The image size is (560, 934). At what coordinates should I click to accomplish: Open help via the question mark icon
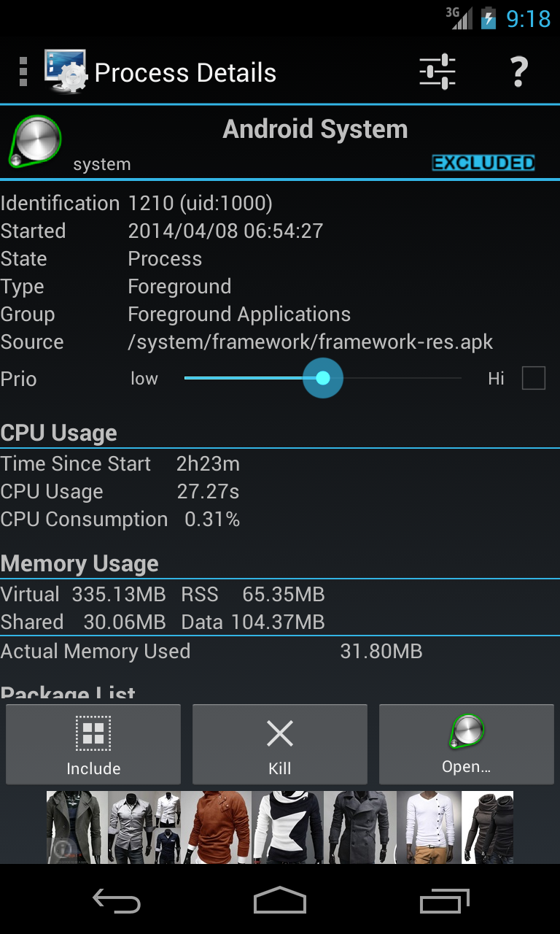click(518, 72)
